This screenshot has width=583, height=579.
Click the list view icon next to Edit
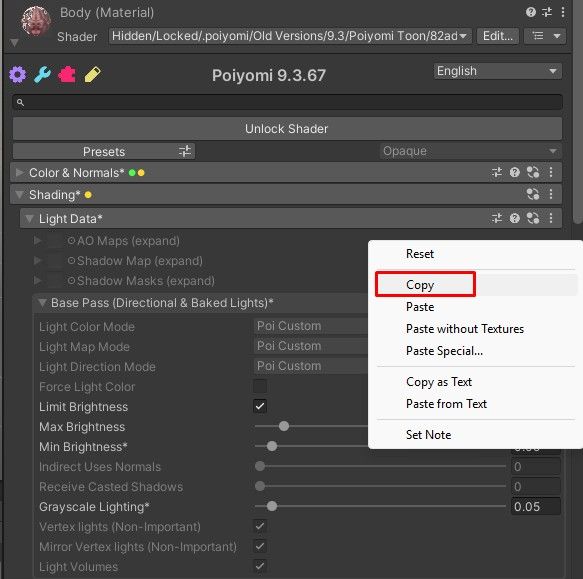pos(538,36)
